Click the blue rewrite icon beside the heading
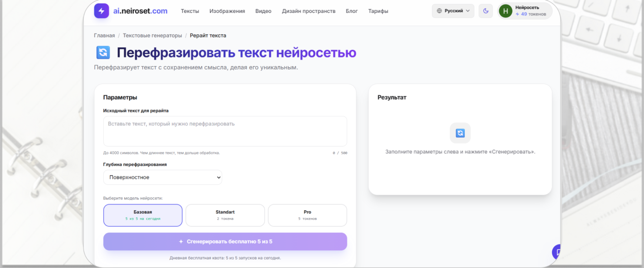Viewport: 644px width, 268px height. 103,52
